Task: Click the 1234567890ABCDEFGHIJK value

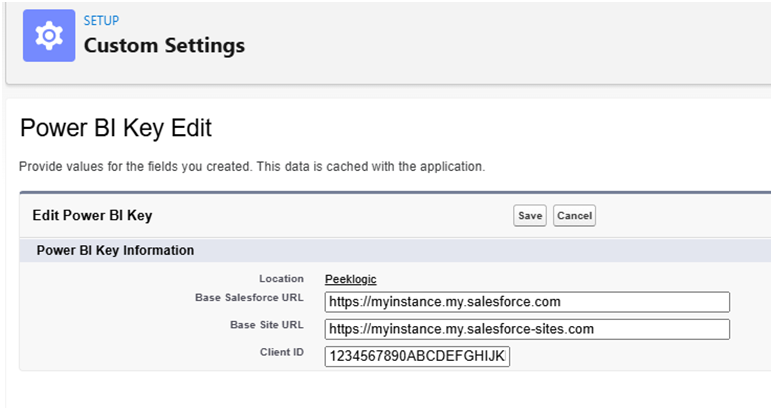Action: pos(417,356)
